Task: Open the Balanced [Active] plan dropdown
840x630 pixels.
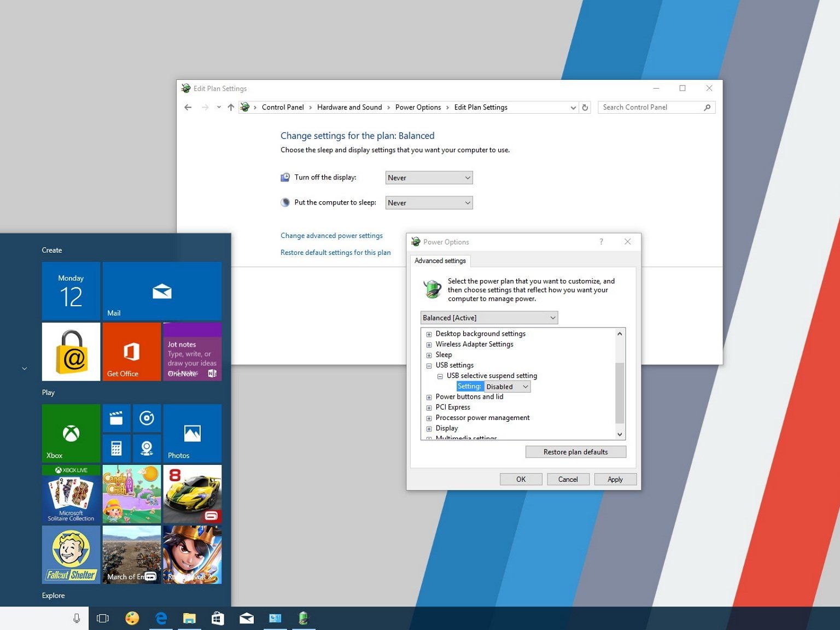Action: click(489, 318)
